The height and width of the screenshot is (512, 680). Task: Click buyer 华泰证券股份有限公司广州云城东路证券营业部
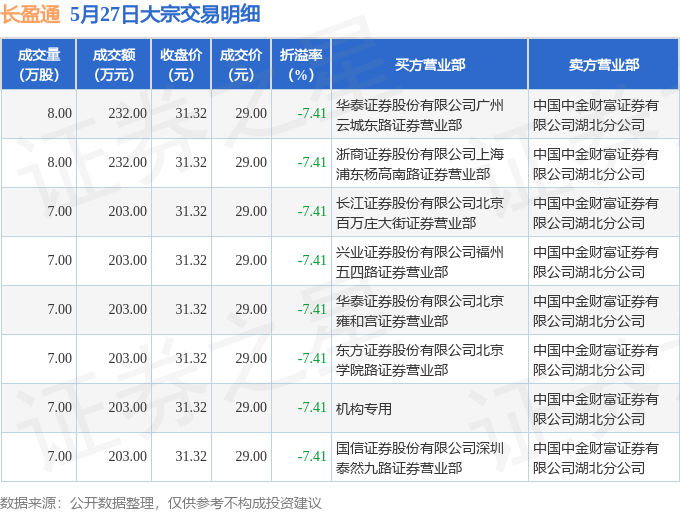[x=420, y=115]
